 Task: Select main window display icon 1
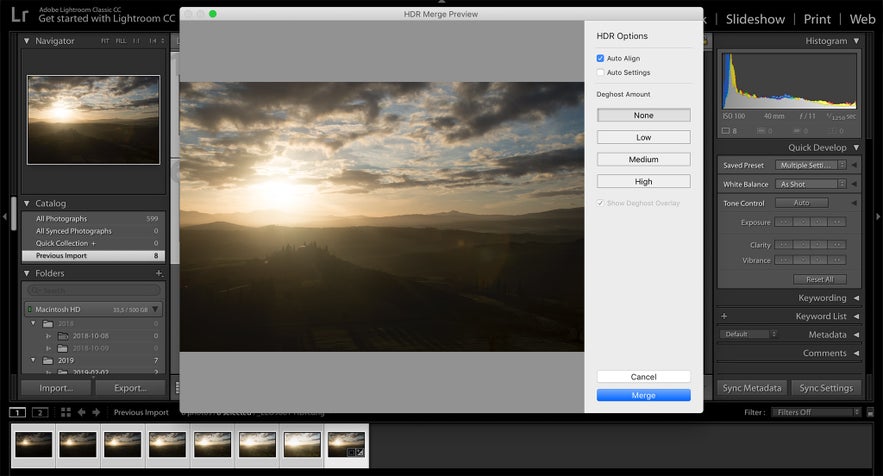pyautogui.click(x=17, y=412)
